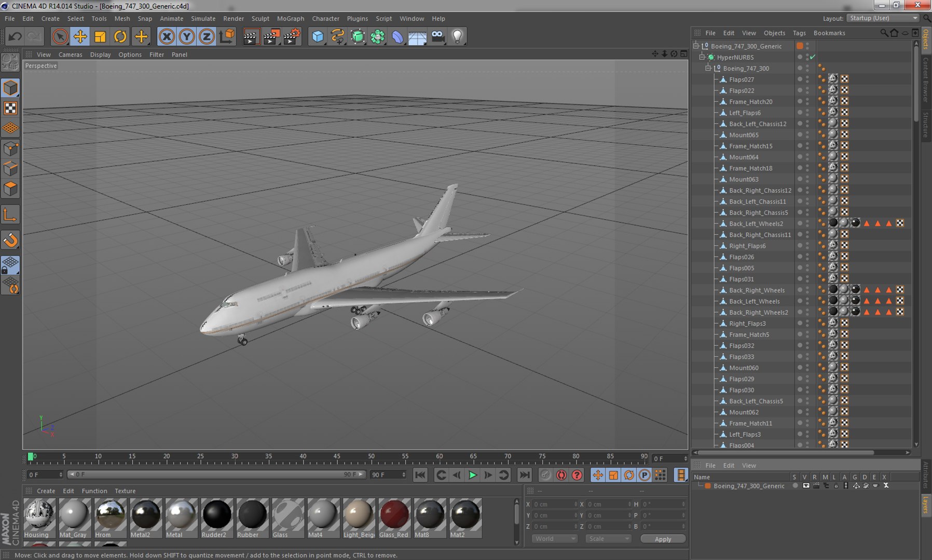Select the Live Selection tool
Viewport: 932px width, 560px height.
[x=60, y=36]
